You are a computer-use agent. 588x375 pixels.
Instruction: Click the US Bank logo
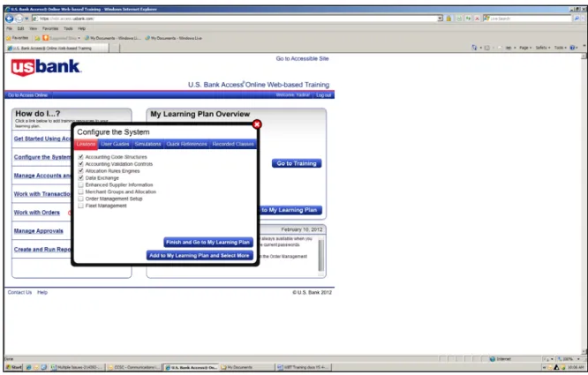[x=45, y=67]
